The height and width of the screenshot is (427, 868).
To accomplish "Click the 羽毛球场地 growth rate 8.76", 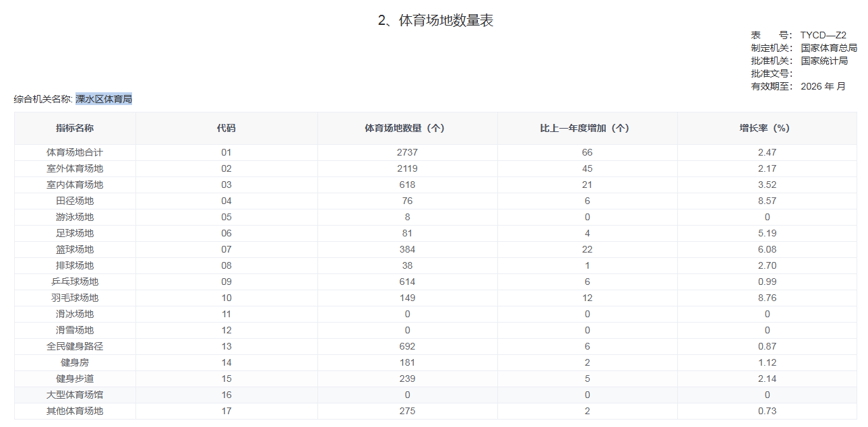I will [x=767, y=298].
